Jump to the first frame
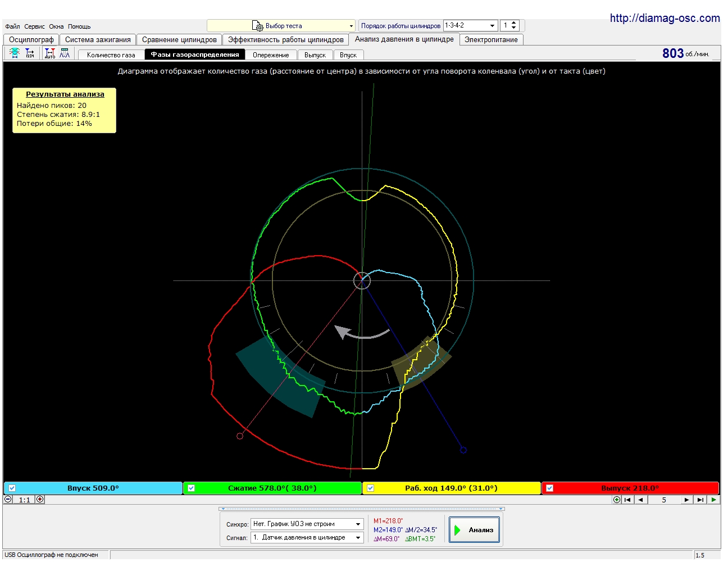Viewport: 728px width, 562px height. point(628,500)
